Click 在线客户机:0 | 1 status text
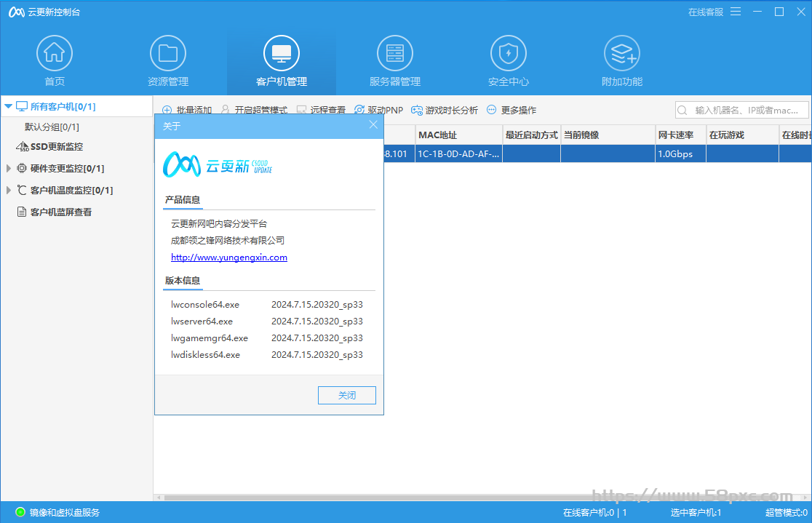The height and width of the screenshot is (523, 812). pos(595,513)
